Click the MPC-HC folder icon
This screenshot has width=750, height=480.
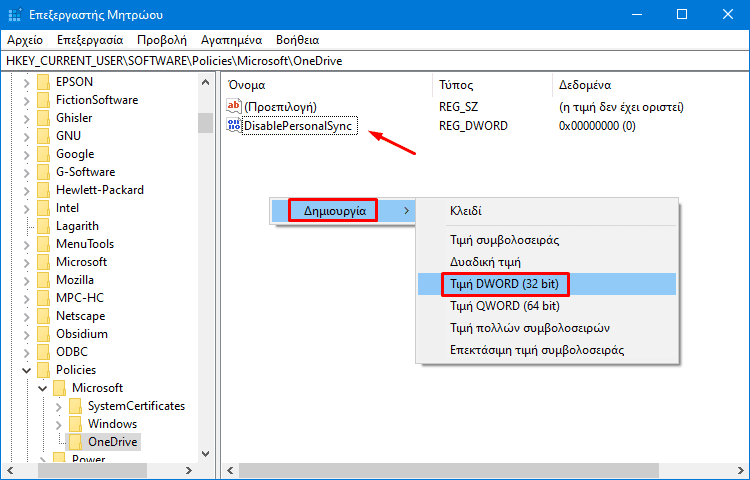tap(44, 298)
